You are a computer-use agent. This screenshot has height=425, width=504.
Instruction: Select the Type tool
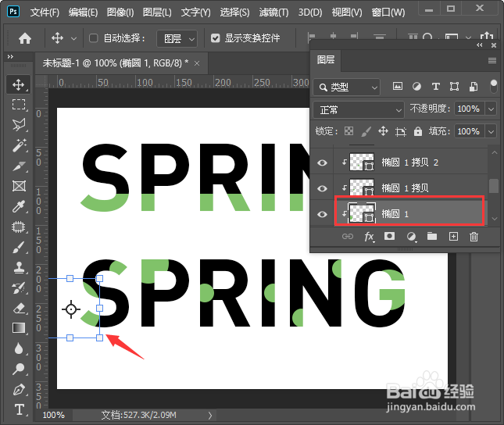18,409
